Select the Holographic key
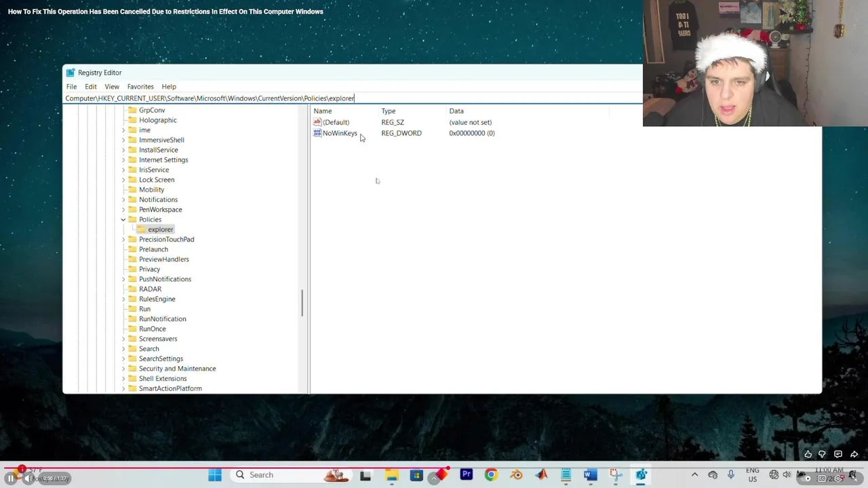Screen dimensions: 868x488 (x=157, y=120)
